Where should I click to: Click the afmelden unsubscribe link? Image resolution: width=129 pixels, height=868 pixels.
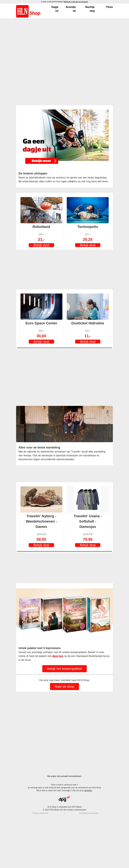88,791
